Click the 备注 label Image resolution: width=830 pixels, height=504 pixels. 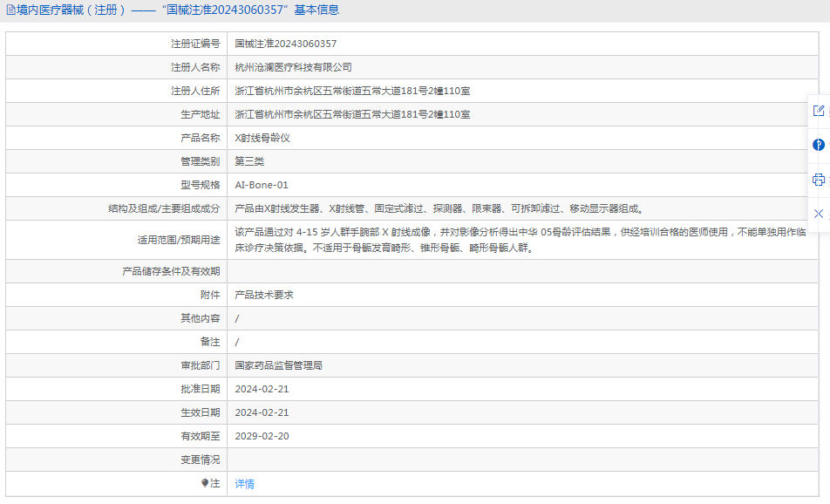(210, 342)
